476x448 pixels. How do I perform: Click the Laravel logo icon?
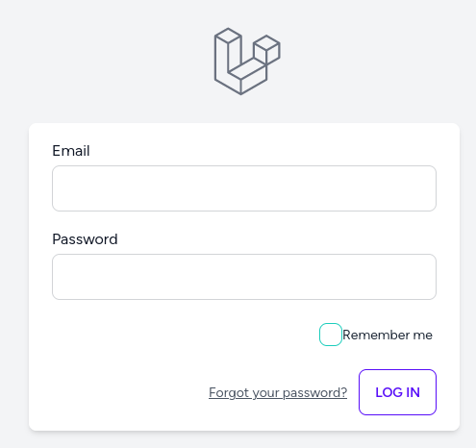tap(247, 62)
